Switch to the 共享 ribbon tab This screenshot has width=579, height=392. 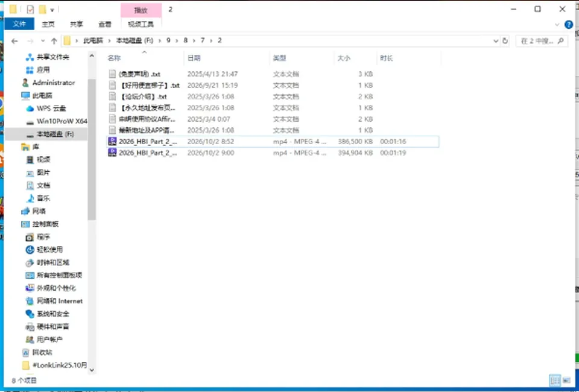point(77,24)
